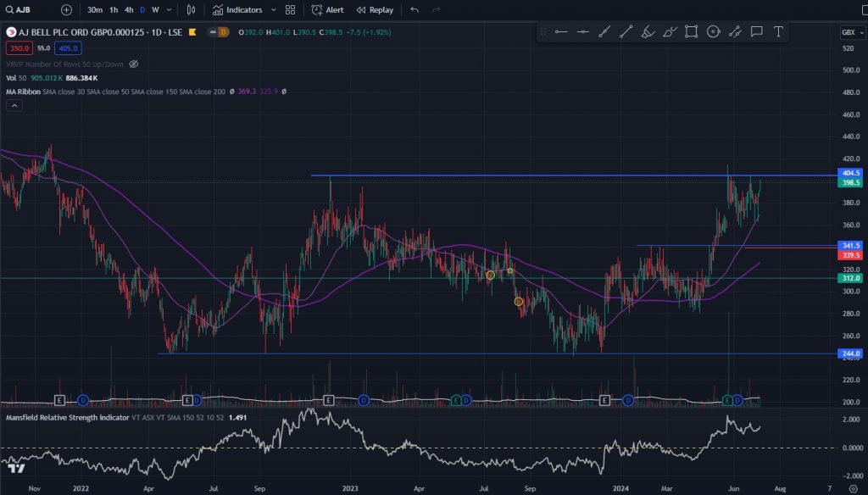Click the AJB symbol search field
868x495 pixels.
coord(25,10)
